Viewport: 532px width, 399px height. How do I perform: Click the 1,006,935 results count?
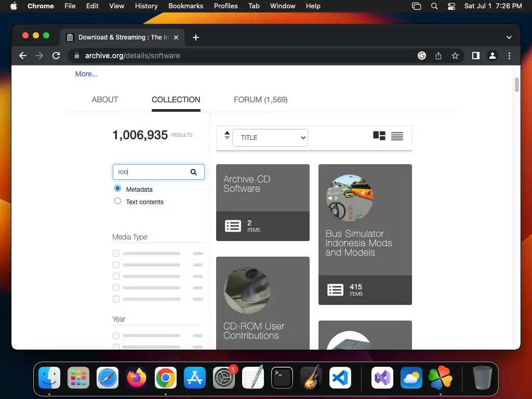pyautogui.click(x=140, y=135)
